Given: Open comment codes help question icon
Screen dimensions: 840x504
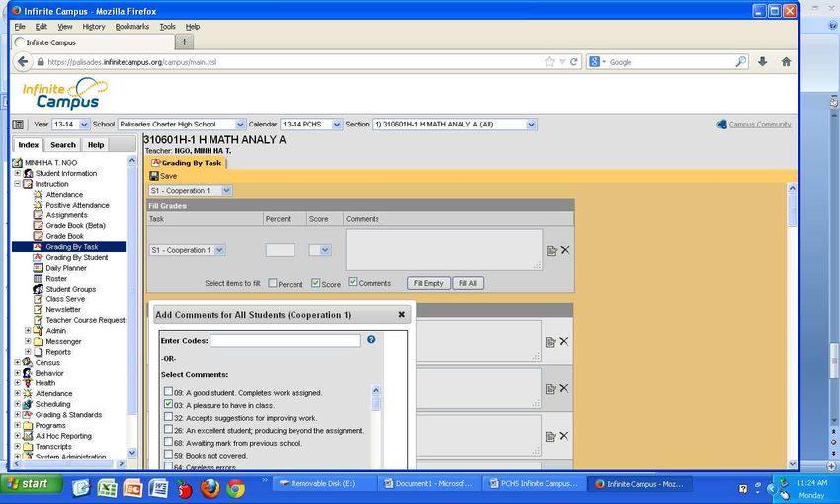Looking at the screenshot, I should [x=371, y=340].
